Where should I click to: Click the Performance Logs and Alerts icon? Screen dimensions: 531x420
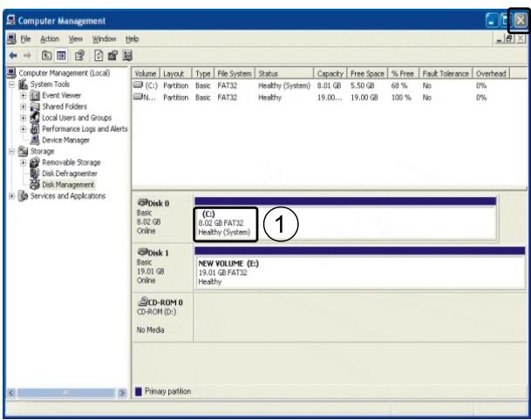[35, 129]
